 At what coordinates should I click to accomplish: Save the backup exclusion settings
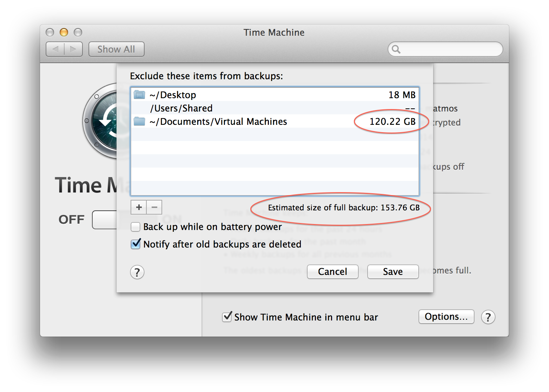(393, 272)
